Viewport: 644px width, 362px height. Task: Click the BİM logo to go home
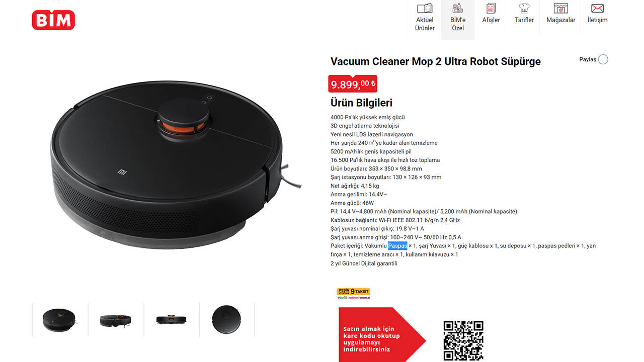(x=53, y=20)
